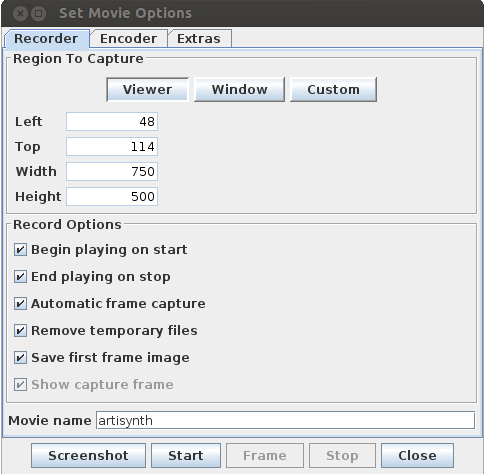Start the movie recording

(186, 455)
